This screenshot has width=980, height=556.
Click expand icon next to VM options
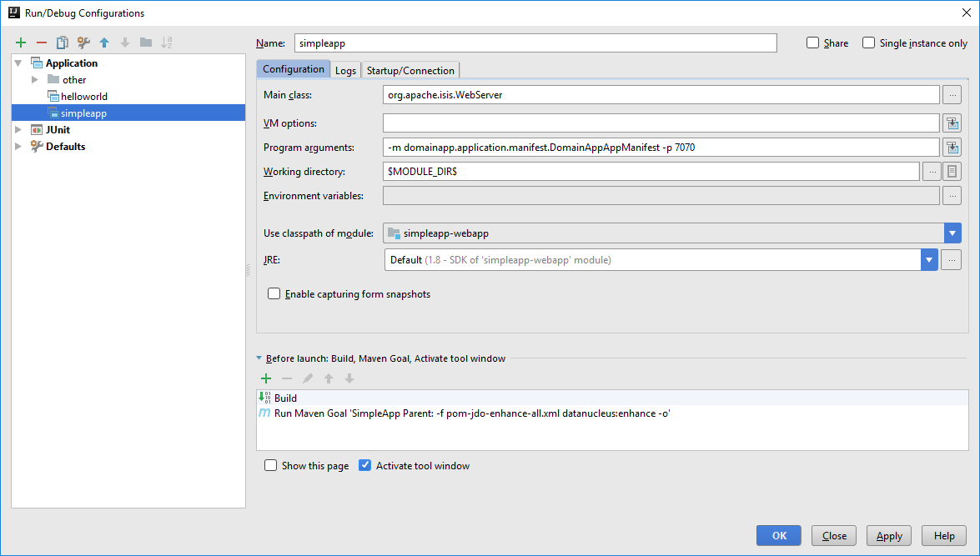pyautogui.click(x=952, y=123)
